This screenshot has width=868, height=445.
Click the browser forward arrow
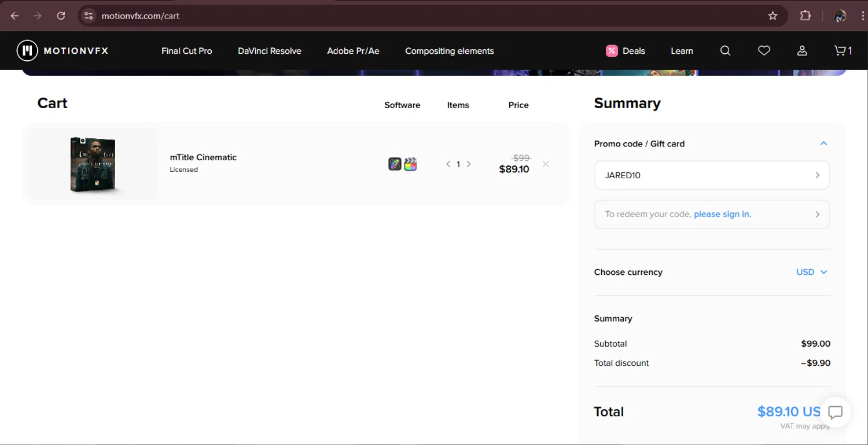[x=38, y=16]
